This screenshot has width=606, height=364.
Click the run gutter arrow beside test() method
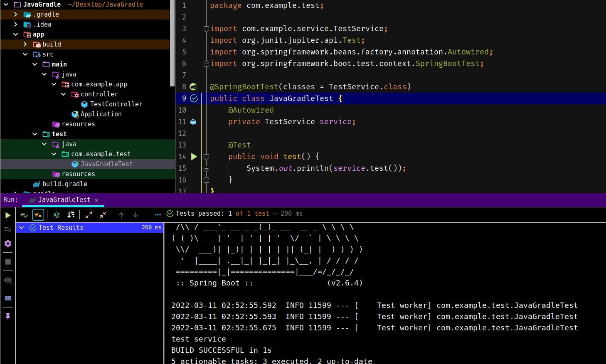coord(194,157)
